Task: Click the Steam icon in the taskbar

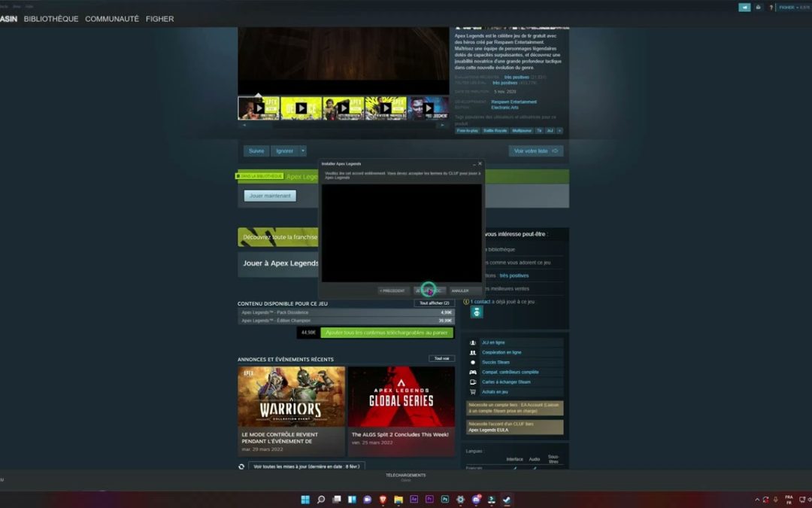Action: point(507,500)
